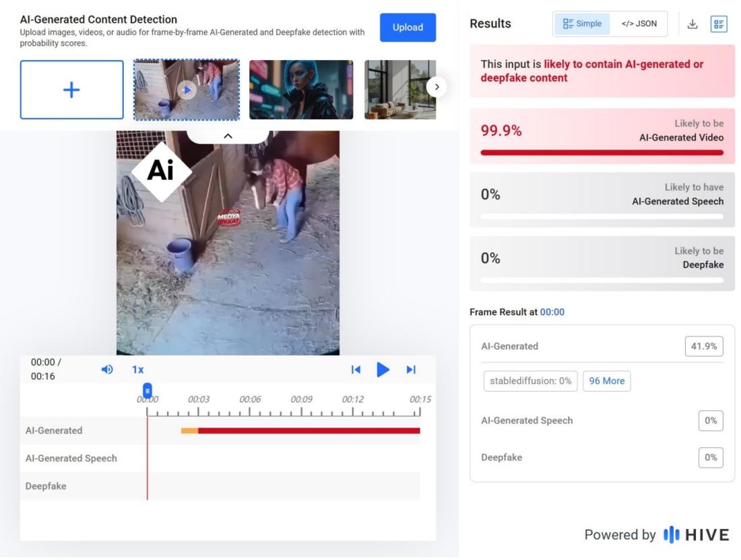Click the plus icon to add media
Image resolution: width=741 pixels, height=560 pixels.
tap(71, 90)
